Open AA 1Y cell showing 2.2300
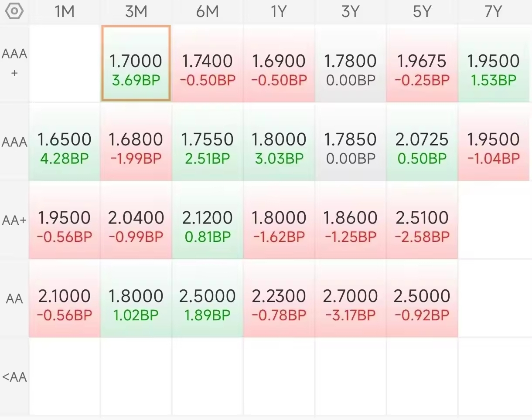The width and height of the screenshot is (532, 420). (279, 299)
